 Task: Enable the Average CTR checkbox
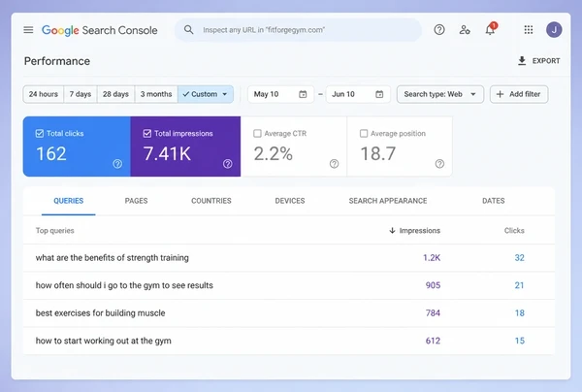(257, 133)
